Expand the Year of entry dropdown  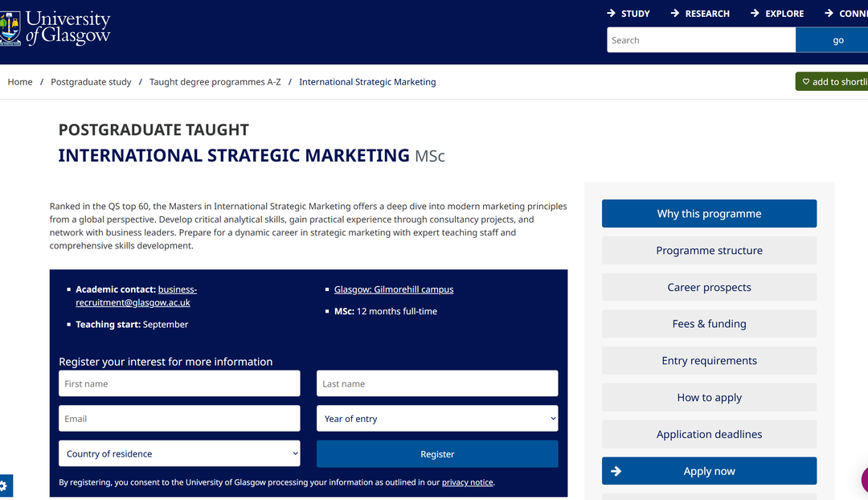437,419
